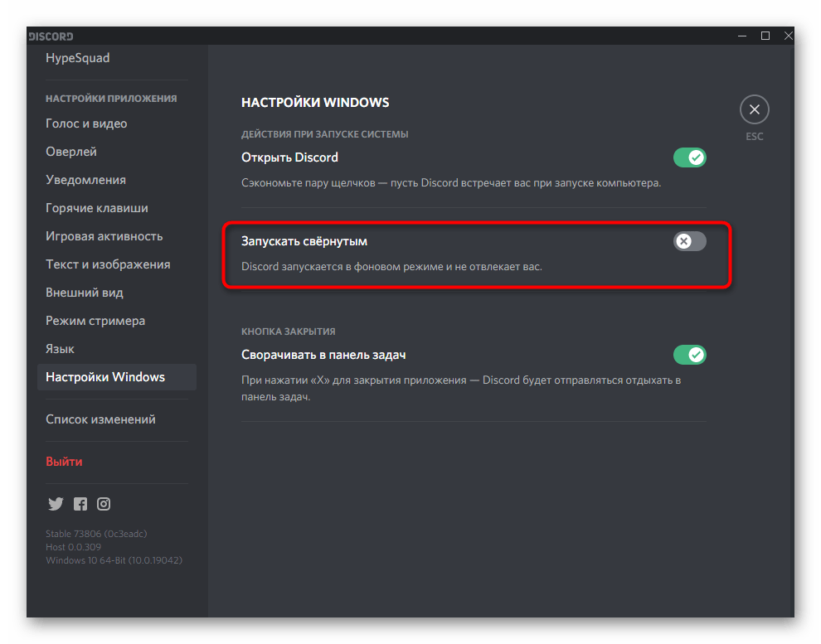Click the КНОПКА ЗАКРЫТИЯ section header

(x=289, y=332)
